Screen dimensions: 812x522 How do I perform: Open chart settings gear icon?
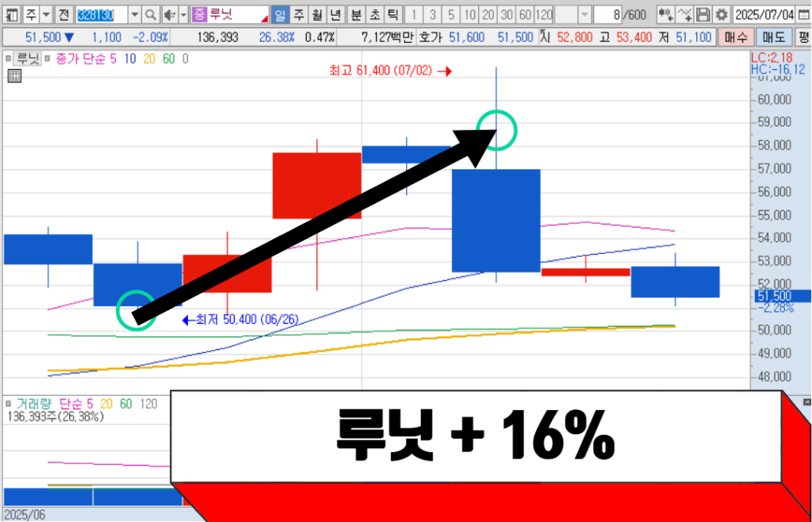pos(721,14)
